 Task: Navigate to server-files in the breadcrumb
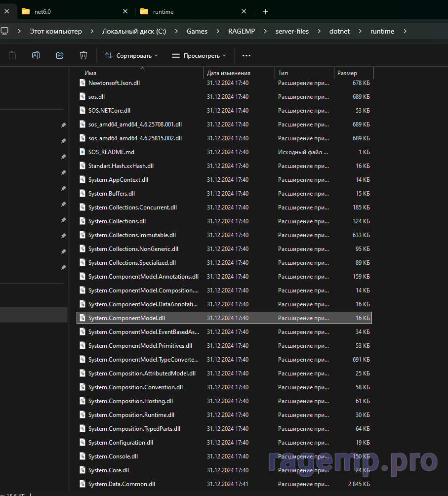292,31
